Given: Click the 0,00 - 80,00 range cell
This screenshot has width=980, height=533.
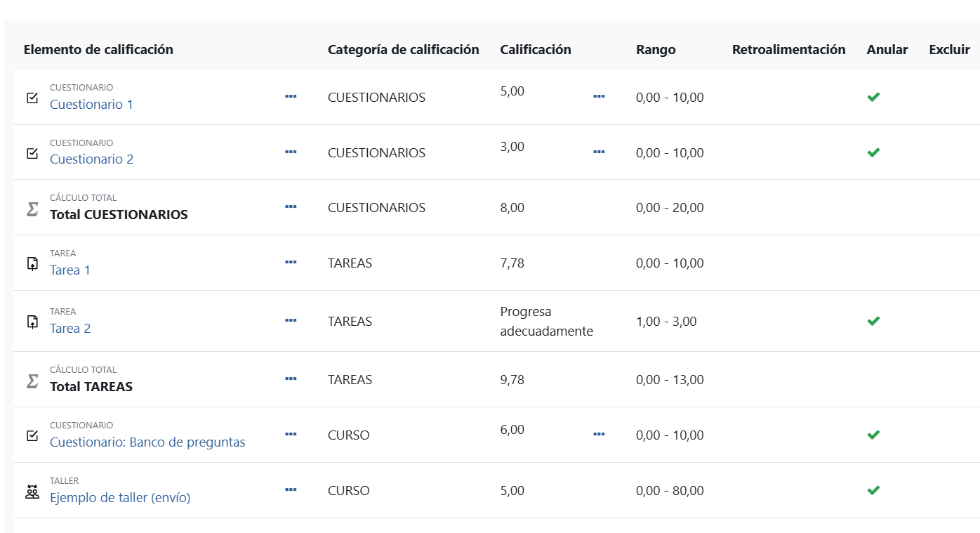Looking at the screenshot, I should click(x=670, y=491).
